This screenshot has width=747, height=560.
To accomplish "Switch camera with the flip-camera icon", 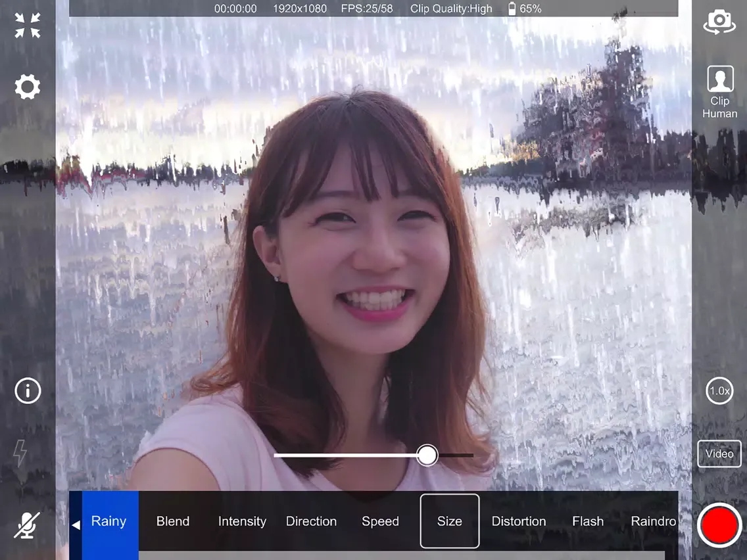I will pos(719,22).
